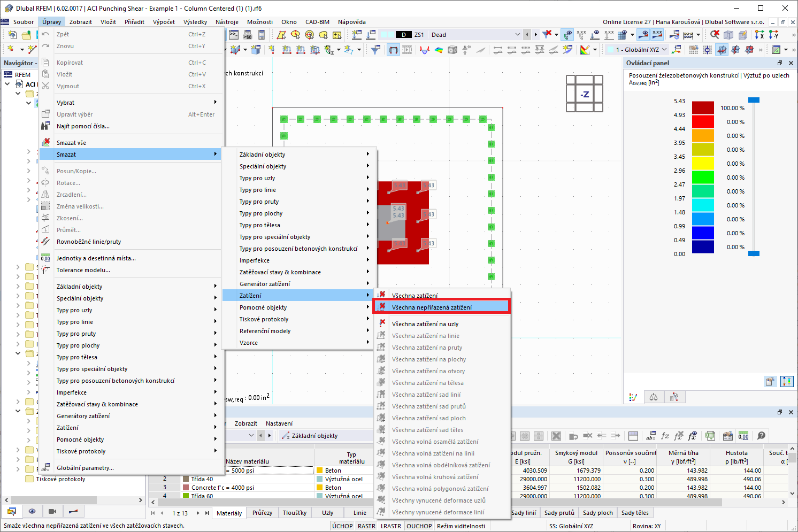Select the new node star tool
This screenshot has height=532, width=798.
[10, 50]
